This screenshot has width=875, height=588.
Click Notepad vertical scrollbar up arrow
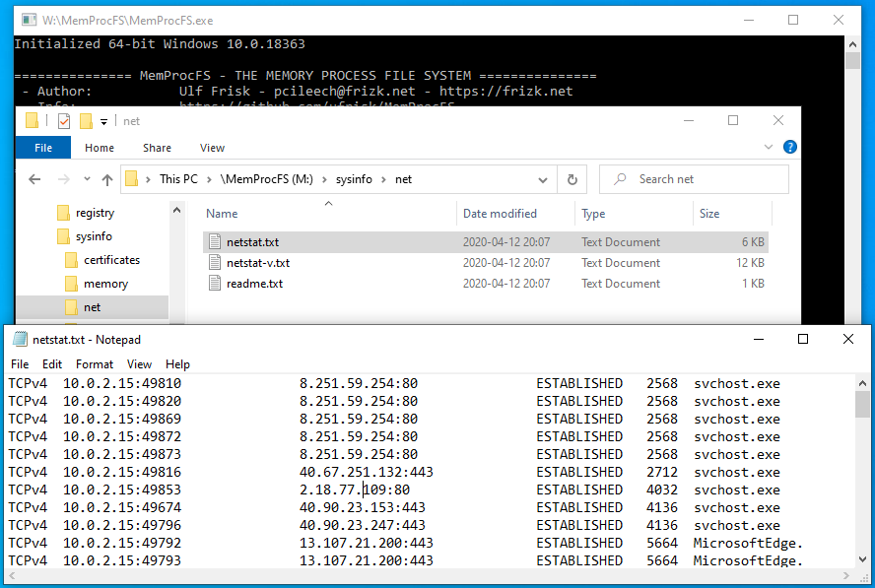863,383
